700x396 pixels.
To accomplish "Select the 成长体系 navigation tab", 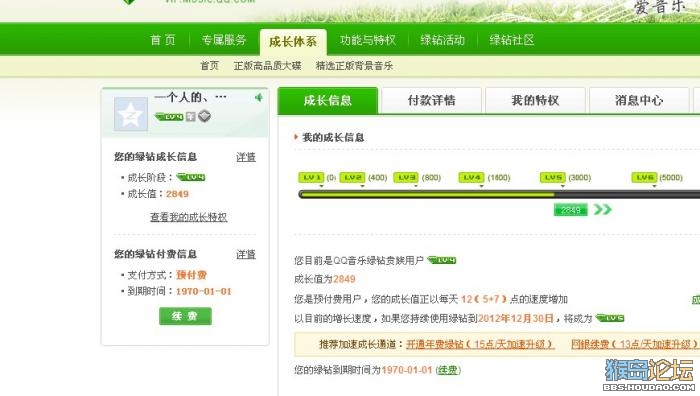I will (x=293, y=42).
